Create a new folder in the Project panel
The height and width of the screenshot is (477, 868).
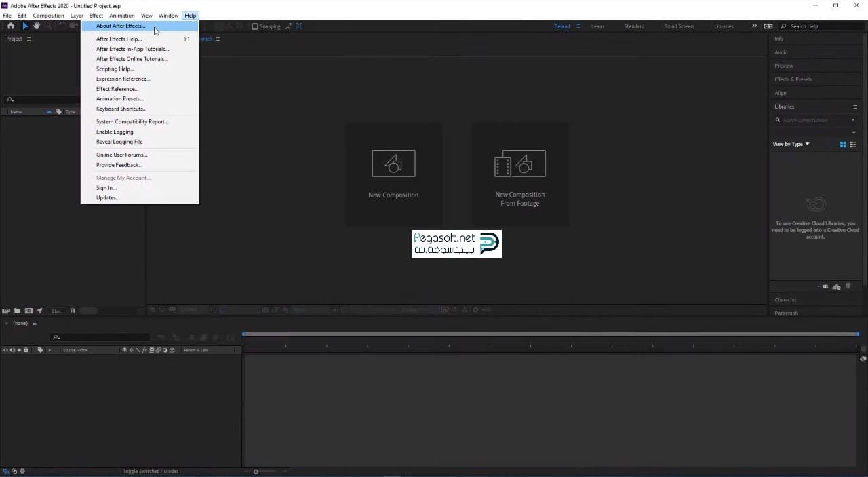pyautogui.click(x=18, y=311)
